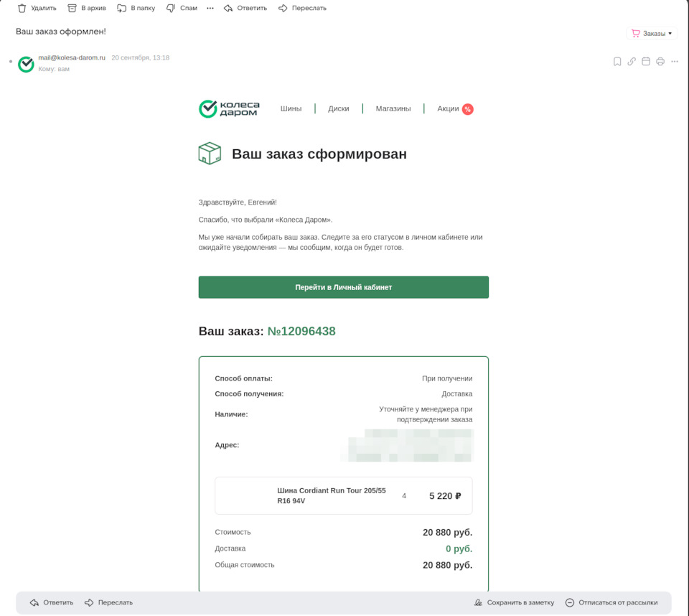Click Переслать in the top toolbar
Screen dimensions: 689x616
[x=302, y=8]
